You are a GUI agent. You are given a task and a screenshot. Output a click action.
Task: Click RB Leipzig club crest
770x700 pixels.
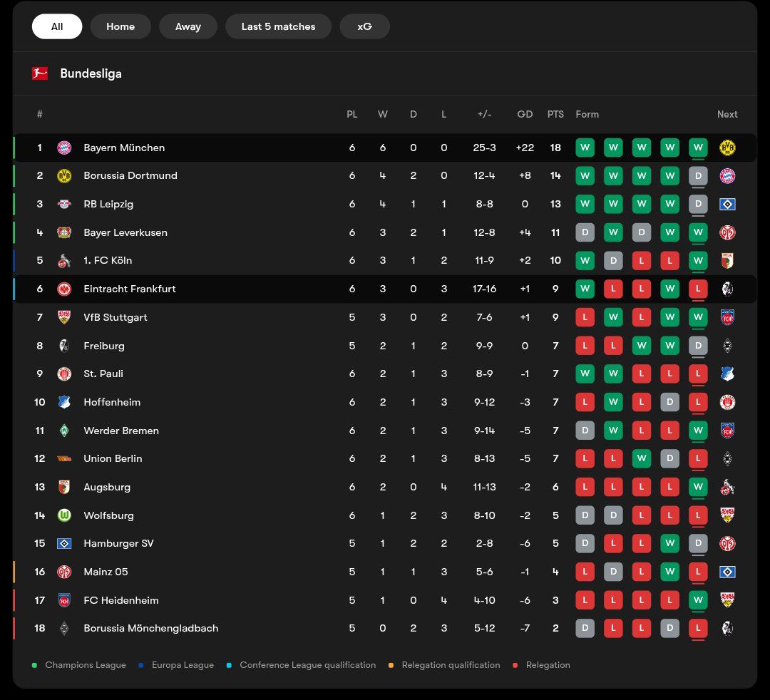tap(64, 204)
